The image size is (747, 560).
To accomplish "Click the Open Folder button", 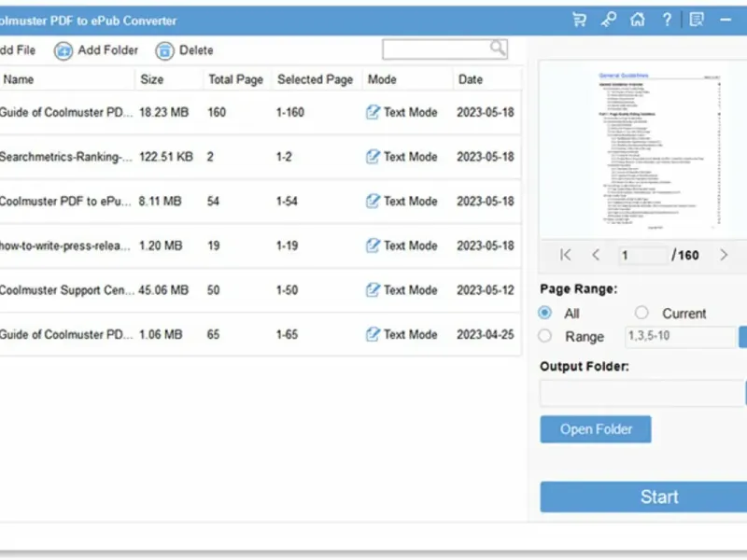I will tap(596, 429).
